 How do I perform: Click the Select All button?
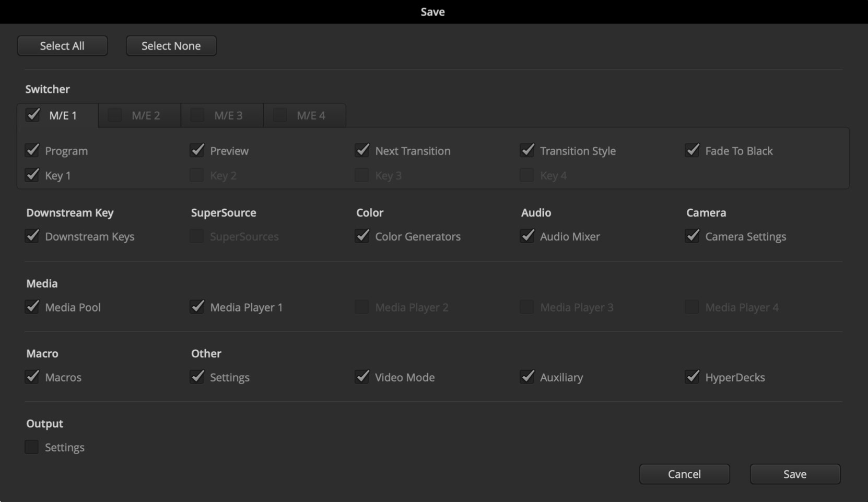click(x=62, y=45)
